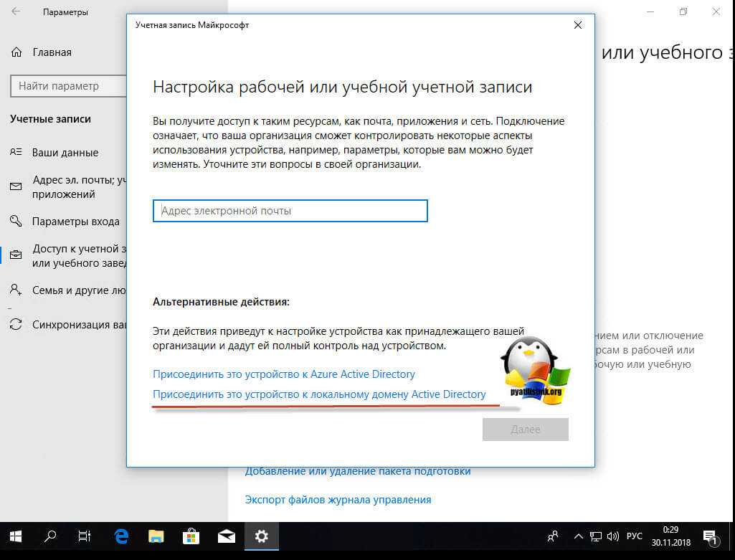Open Microsoft Store from the taskbar

(x=191, y=536)
